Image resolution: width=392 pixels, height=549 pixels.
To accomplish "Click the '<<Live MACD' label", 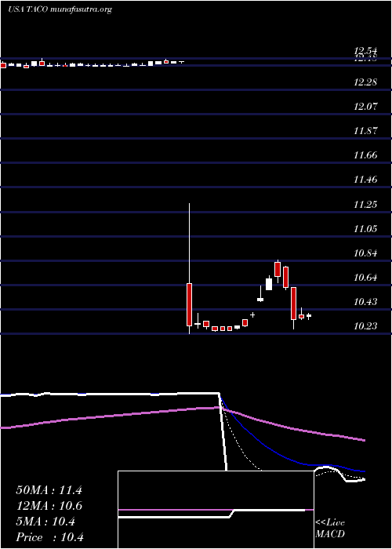I will [x=330, y=529].
